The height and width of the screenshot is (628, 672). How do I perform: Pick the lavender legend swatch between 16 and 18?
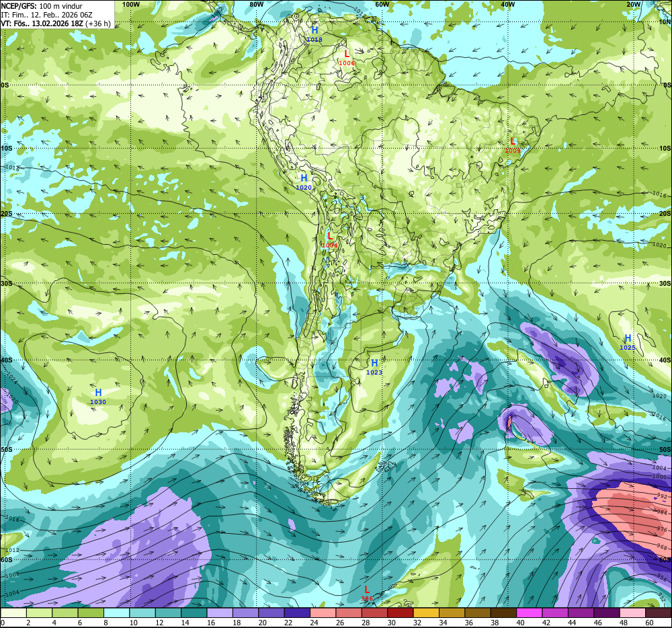(x=220, y=613)
